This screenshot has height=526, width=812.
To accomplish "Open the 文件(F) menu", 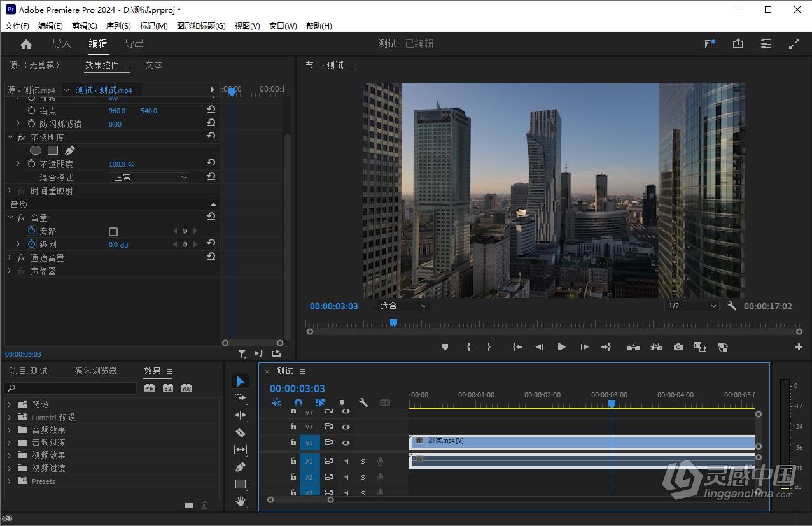I will (17, 26).
